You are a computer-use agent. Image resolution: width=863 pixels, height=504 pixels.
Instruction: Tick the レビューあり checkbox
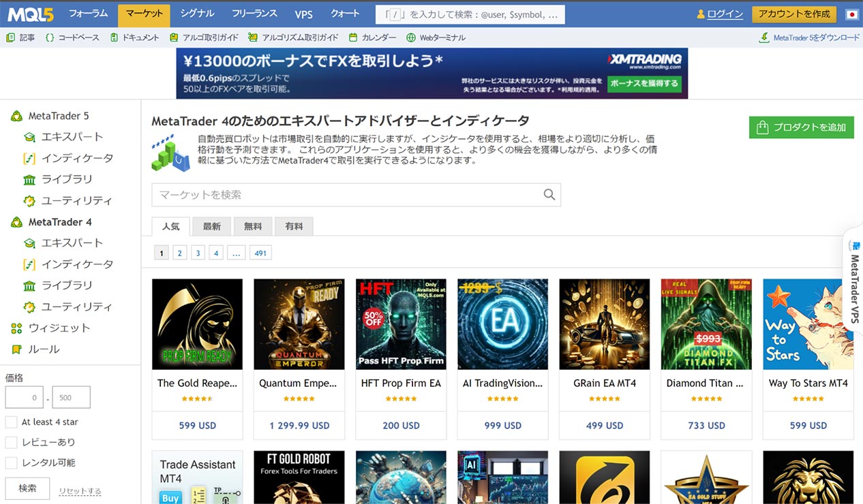click(x=11, y=442)
